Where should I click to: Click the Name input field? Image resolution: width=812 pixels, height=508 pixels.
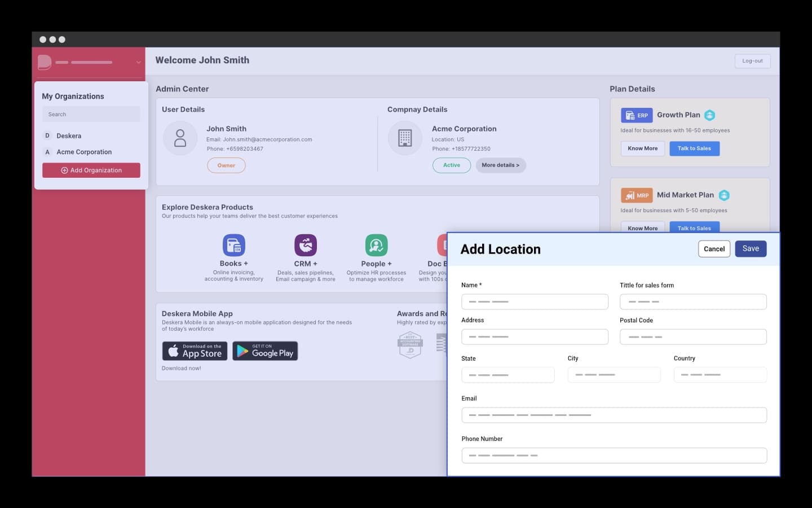click(x=534, y=302)
